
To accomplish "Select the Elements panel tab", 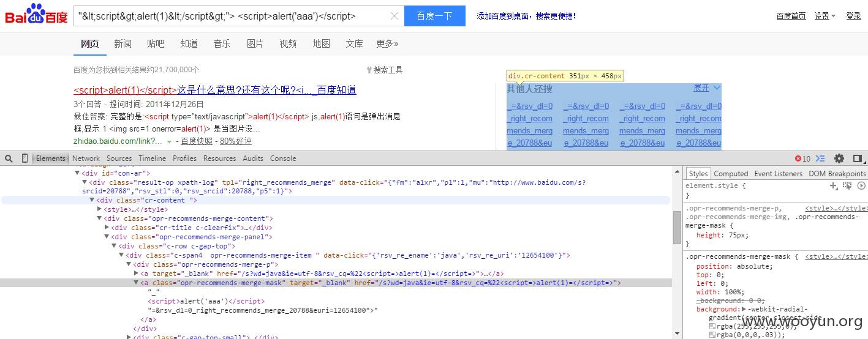I will pyautogui.click(x=50, y=158).
